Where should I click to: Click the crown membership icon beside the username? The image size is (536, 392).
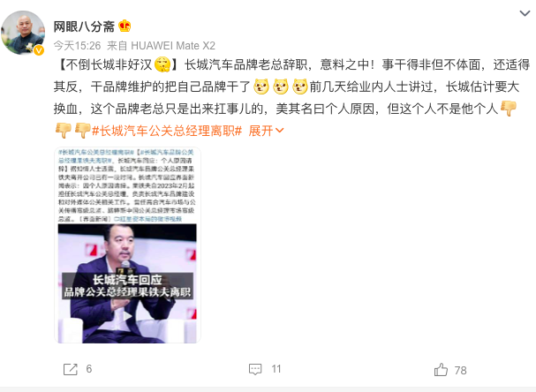[125, 26]
